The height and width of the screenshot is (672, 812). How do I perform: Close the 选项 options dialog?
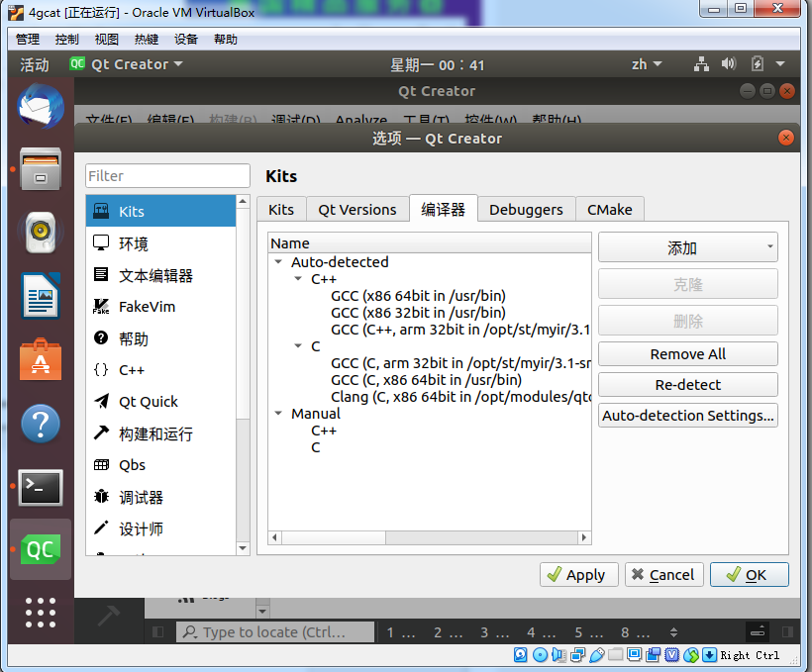pyautogui.click(x=785, y=138)
